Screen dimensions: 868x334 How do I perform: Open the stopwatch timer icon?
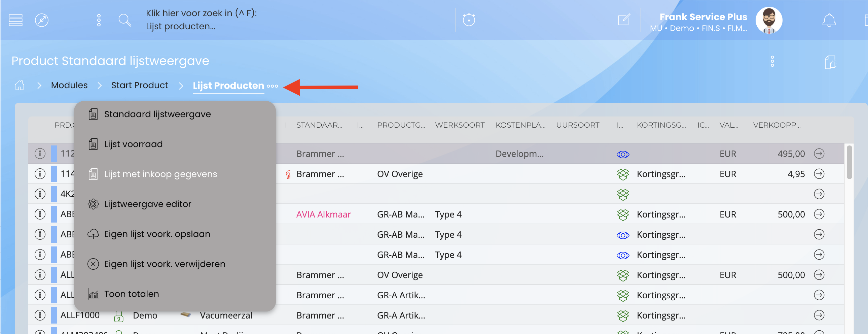click(469, 20)
